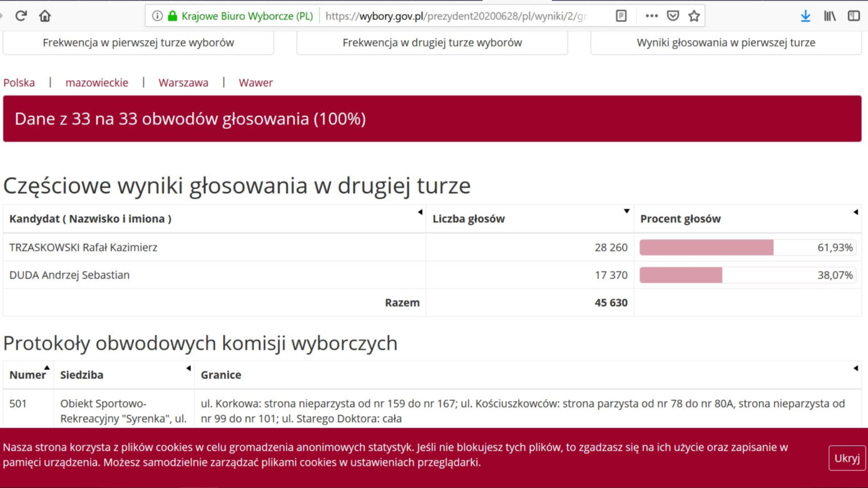This screenshot has height=488, width=868.
Task: Toggle reader view icon in address bar
Action: (x=621, y=16)
